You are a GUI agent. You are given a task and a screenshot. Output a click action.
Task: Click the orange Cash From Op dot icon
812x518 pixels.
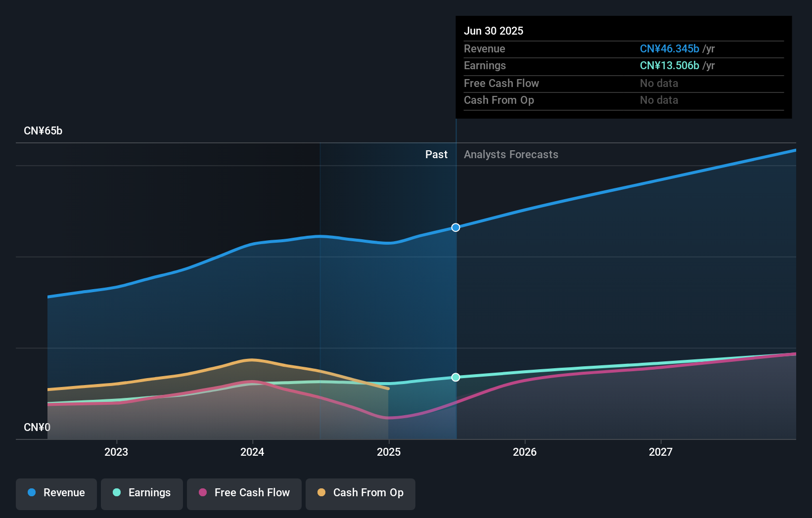[322, 493]
